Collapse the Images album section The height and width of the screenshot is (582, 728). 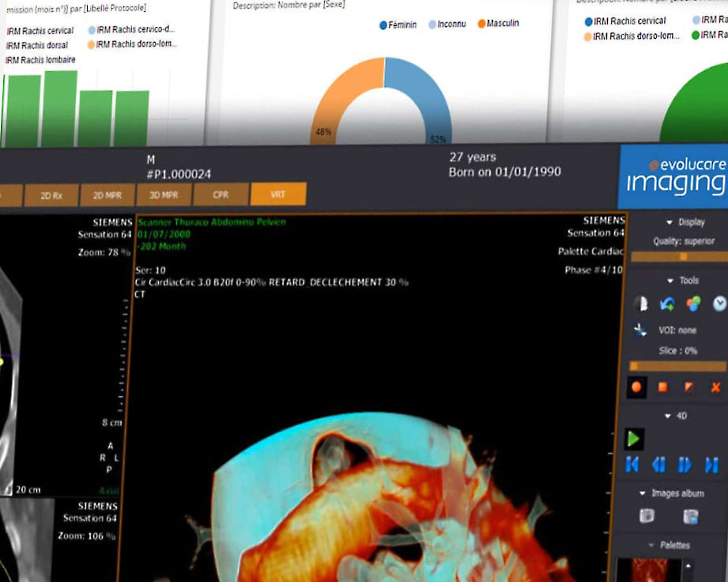point(643,493)
